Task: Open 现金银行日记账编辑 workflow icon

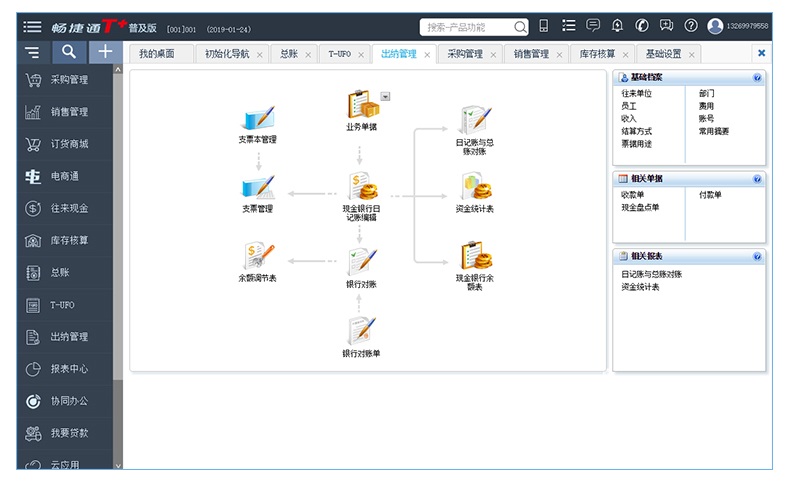Action: click(361, 187)
